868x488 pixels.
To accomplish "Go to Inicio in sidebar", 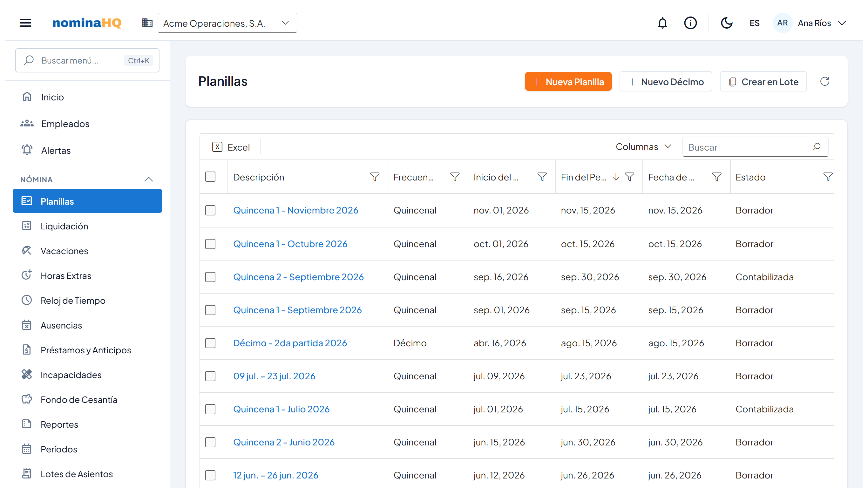I will pyautogui.click(x=87, y=97).
